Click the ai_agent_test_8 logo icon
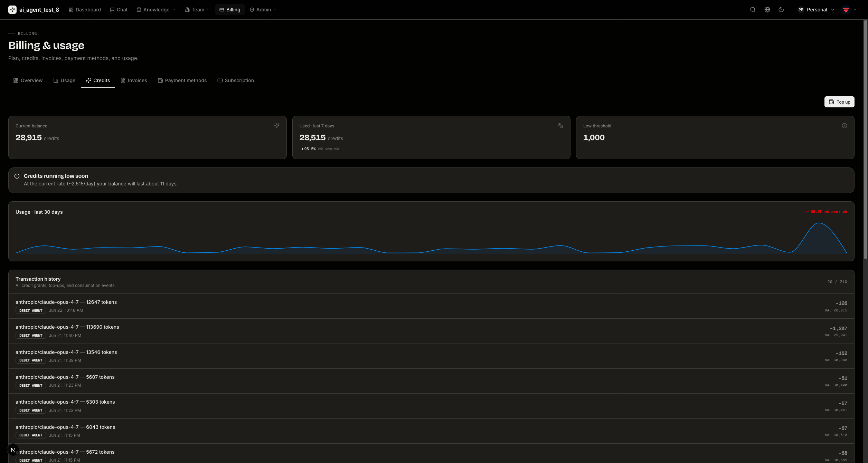Image resolution: width=868 pixels, height=463 pixels. click(x=12, y=10)
